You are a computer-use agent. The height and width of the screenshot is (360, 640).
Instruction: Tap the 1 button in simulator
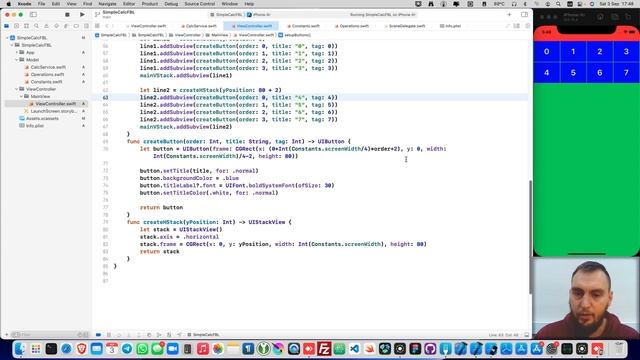(x=573, y=51)
